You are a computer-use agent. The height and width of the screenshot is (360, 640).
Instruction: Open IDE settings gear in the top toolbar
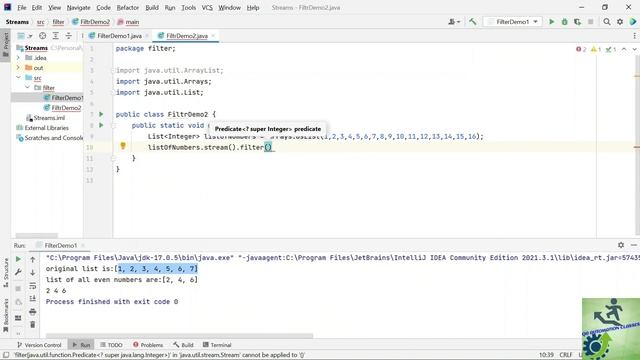coord(620,22)
